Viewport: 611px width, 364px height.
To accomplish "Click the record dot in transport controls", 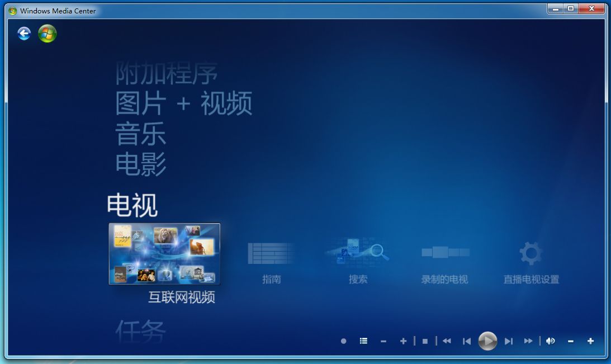I will point(343,341).
